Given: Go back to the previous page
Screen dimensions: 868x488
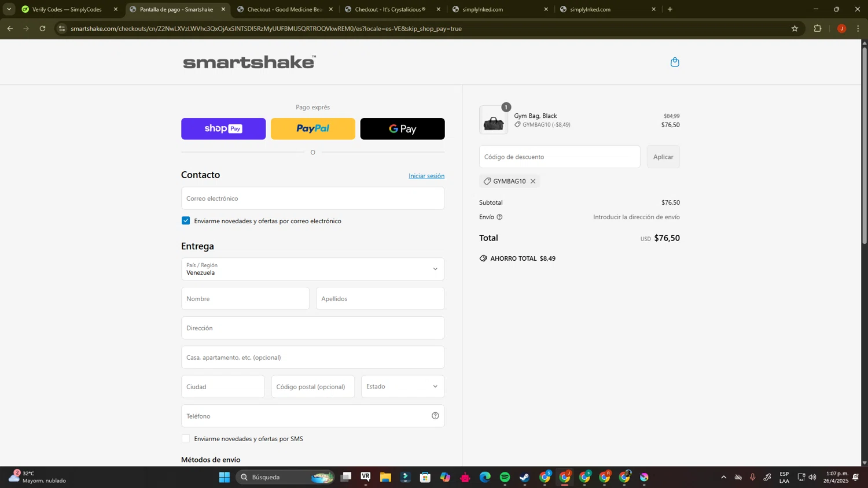Looking at the screenshot, I should [10, 28].
